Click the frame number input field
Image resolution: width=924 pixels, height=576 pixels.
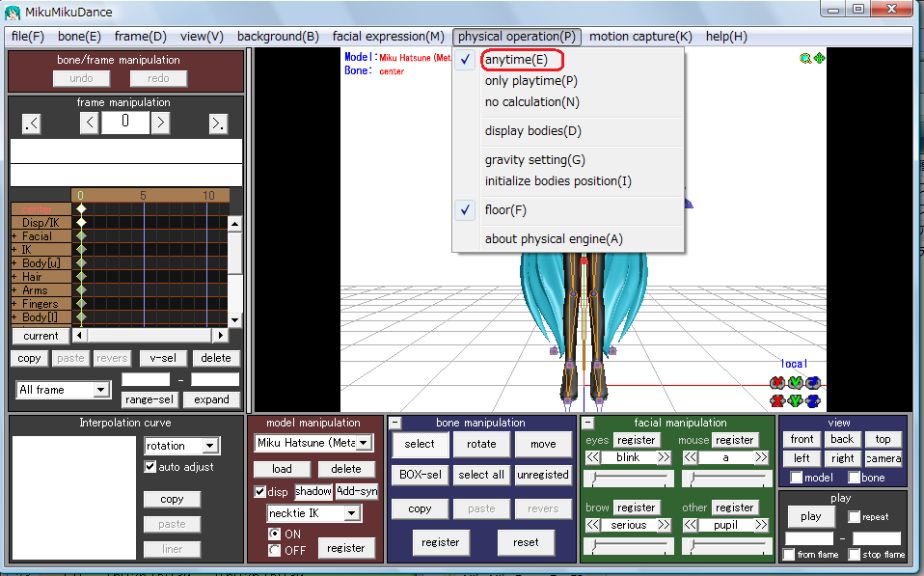tap(125, 122)
